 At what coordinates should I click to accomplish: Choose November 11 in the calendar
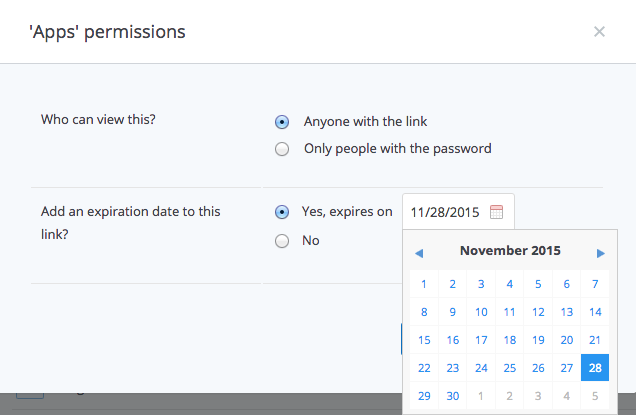(510, 312)
